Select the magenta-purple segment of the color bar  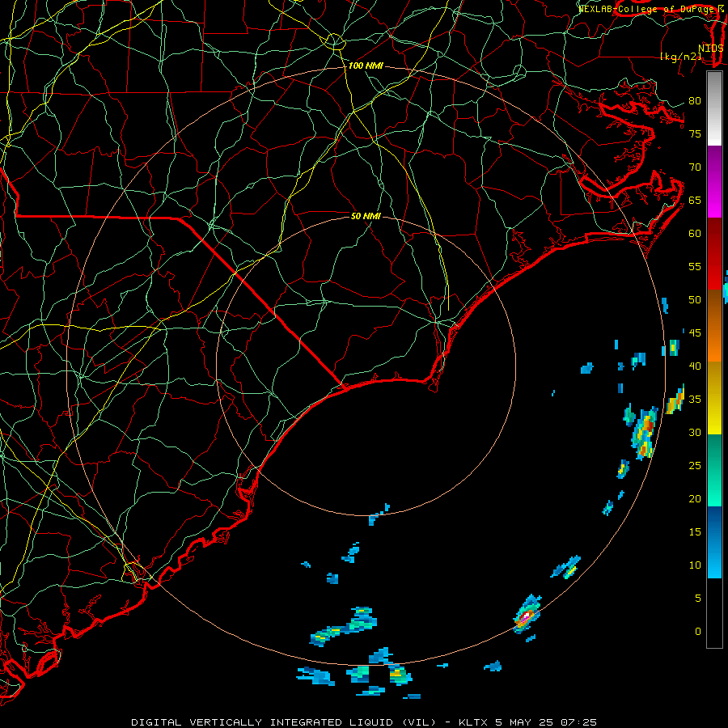(x=714, y=182)
